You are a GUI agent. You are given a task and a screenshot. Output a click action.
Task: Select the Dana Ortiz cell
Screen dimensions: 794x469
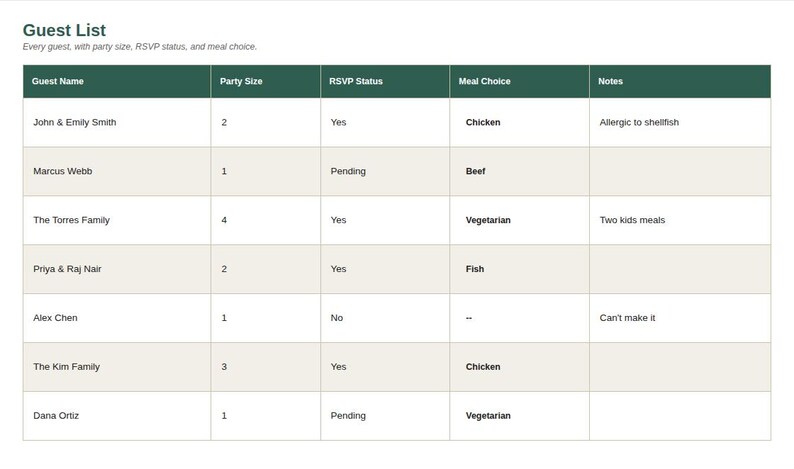point(117,416)
